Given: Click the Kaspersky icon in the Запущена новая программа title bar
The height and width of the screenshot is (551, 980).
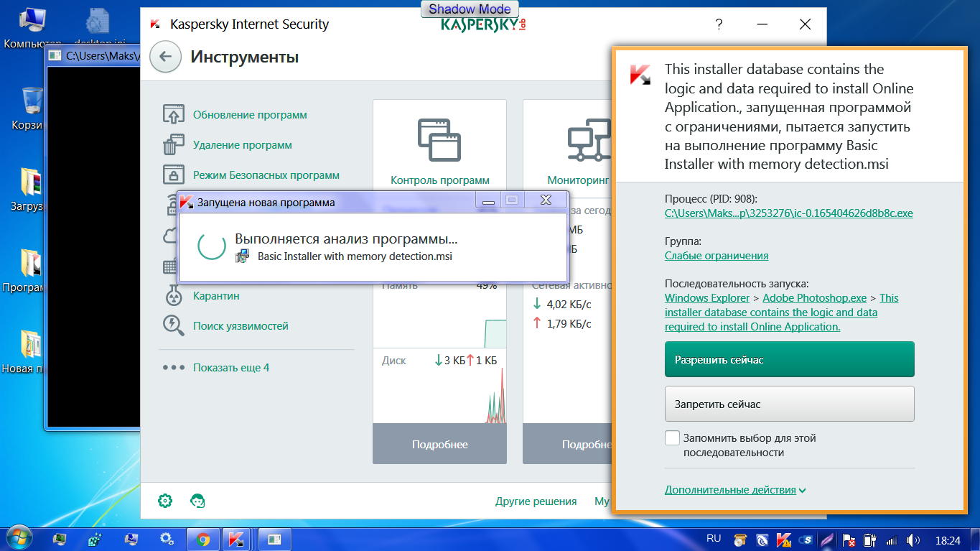Looking at the screenshot, I should click(x=187, y=202).
